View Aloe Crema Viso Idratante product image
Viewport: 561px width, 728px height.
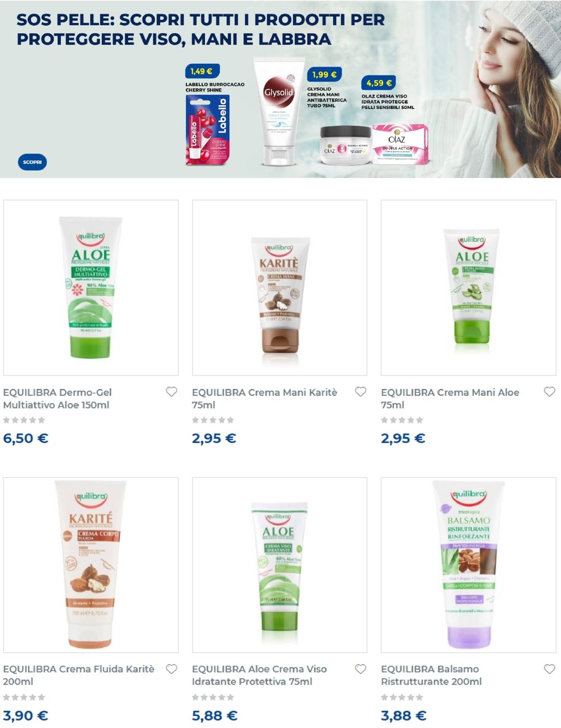click(x=280, y=565)
